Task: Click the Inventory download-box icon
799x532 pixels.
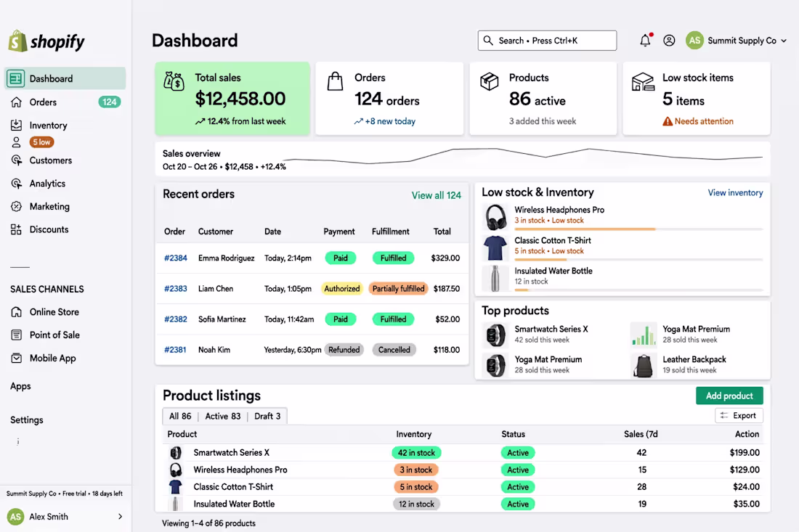Action: [16, 125]
